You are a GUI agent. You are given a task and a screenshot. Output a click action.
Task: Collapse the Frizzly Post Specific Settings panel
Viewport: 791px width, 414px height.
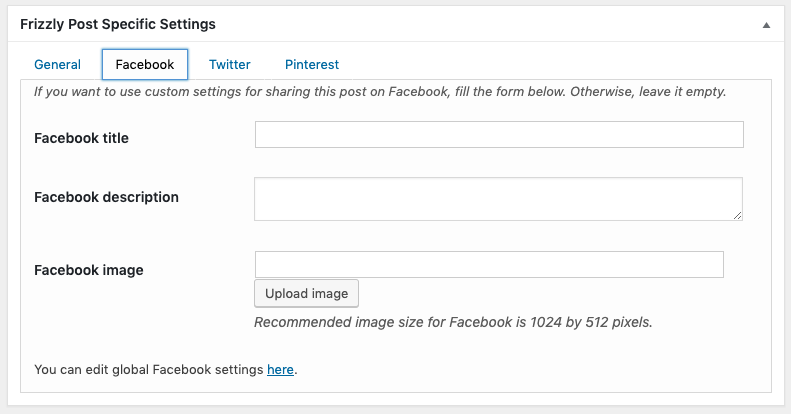(766, 25)
